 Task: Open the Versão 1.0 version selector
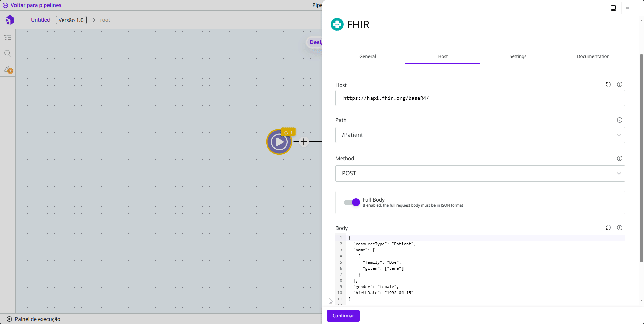(71, 20)
